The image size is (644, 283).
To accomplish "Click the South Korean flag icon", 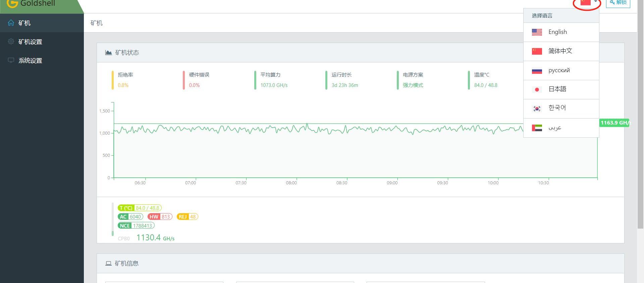I will pyautogui.click(x=537, y=108).
